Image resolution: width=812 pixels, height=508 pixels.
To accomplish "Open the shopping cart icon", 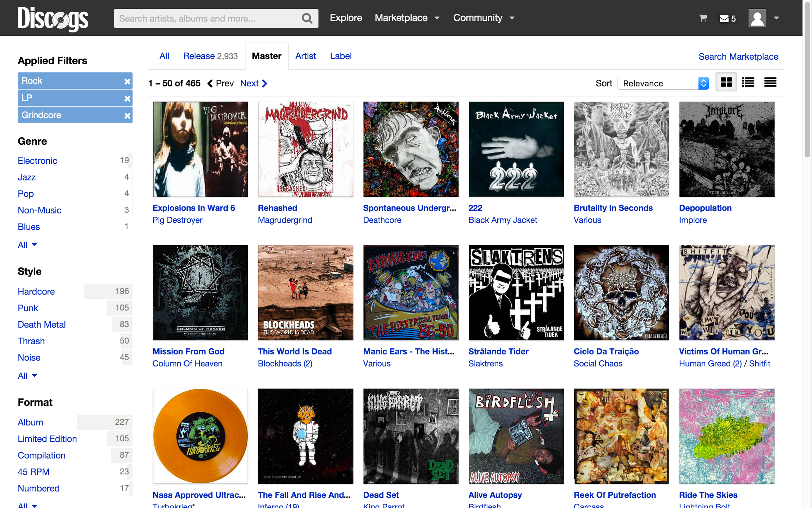I will [703, 18].
